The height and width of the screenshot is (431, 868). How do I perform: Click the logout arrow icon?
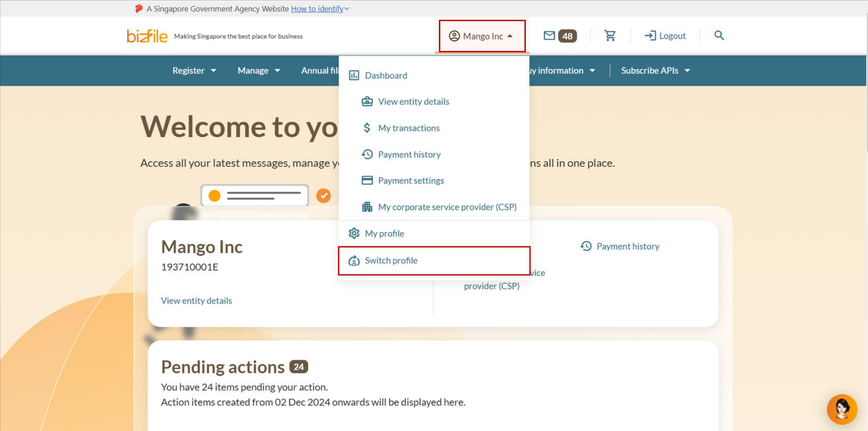tap(650, 36)
